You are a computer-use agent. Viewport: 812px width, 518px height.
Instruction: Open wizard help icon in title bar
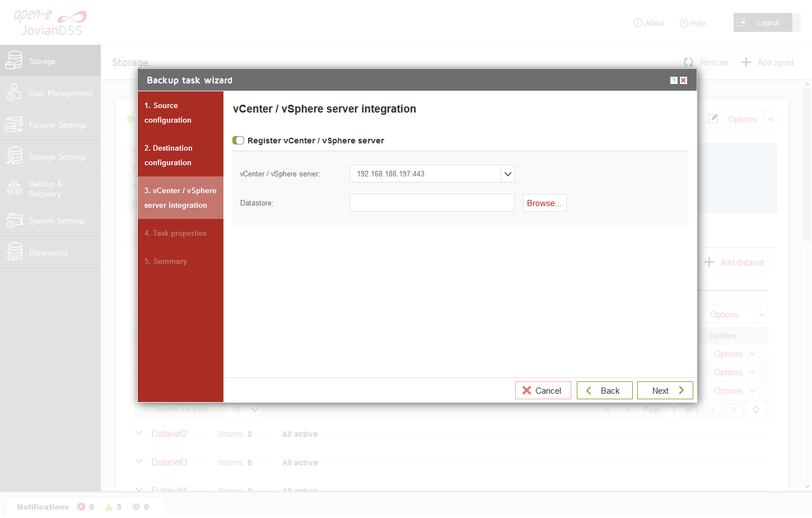click(x=674, y=81)
